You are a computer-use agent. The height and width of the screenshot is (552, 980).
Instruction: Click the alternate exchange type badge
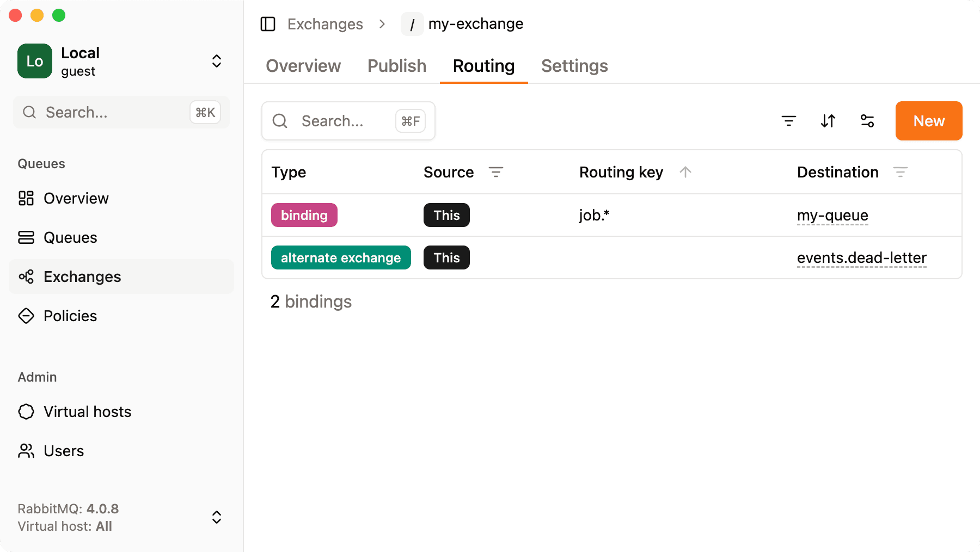[x=341, y=257]
